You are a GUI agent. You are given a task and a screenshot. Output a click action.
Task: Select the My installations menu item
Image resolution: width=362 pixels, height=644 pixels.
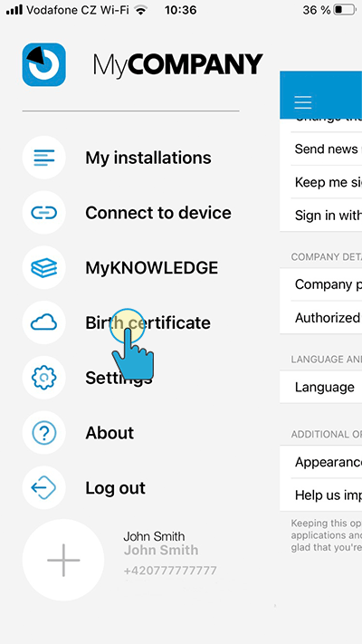(x=148, y=158)
